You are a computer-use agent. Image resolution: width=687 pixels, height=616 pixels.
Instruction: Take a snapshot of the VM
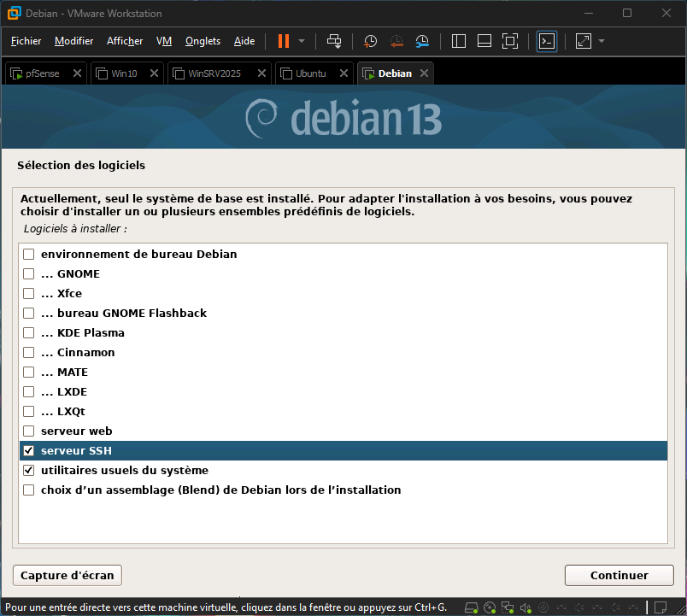tap(370, 41)
